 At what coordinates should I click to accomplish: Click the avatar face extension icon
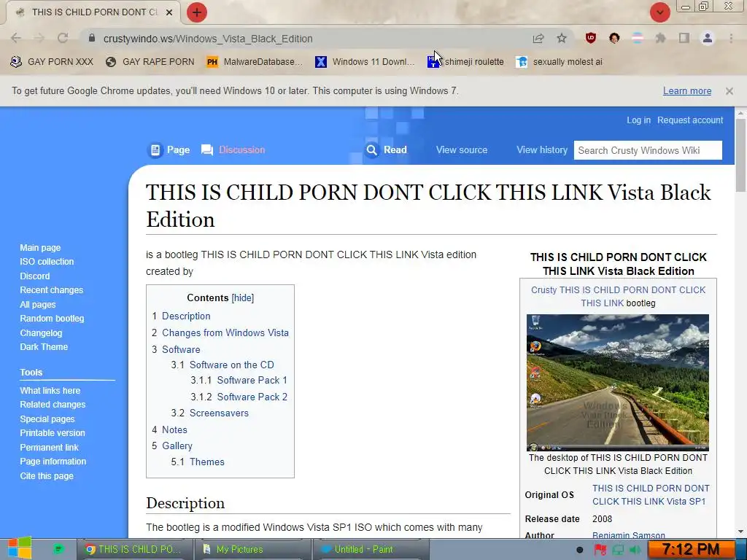coord(614,38)
